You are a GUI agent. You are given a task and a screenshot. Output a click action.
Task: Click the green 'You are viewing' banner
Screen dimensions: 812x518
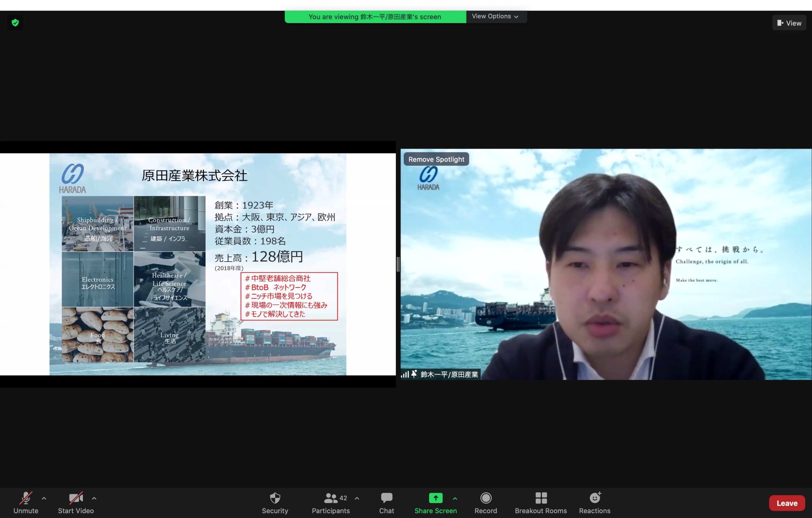click(x=375, y=16)
